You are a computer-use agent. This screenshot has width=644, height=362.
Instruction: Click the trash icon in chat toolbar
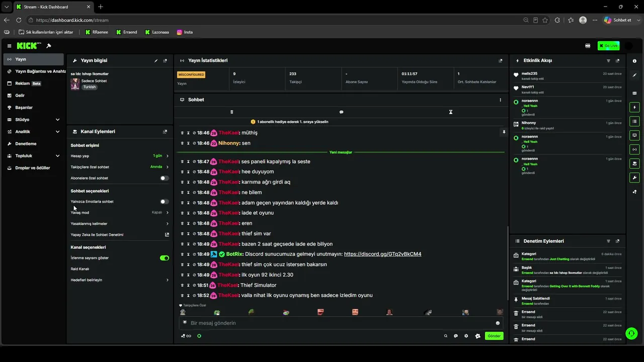click(x=232, y=112)
